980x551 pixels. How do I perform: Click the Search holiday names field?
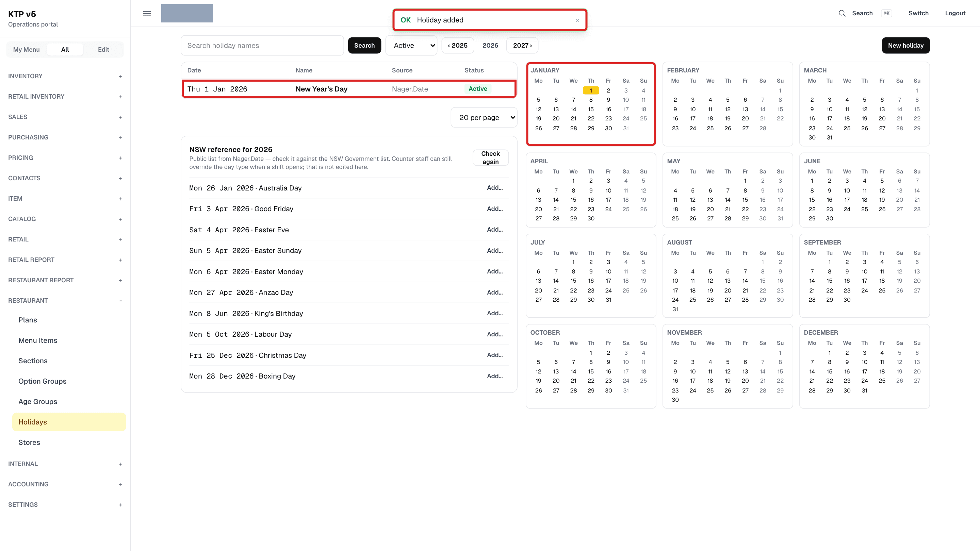(262, 46)
